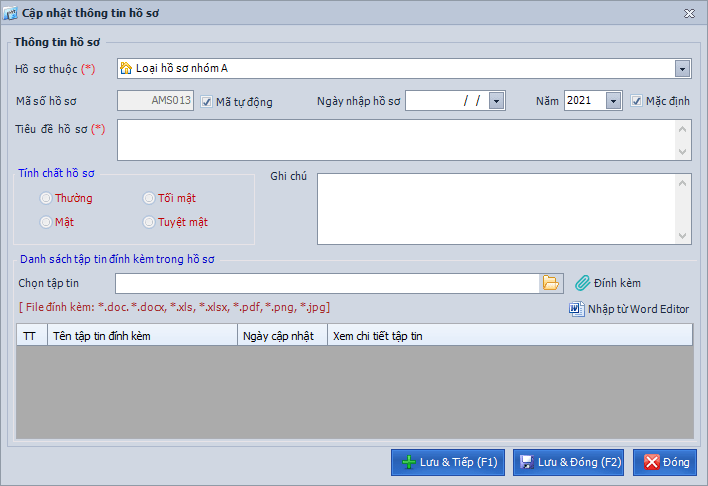Screen dimensions: 708x486
Task: Open the Ngày nhập hồ sơ date picker
Action: click(x=496, y=101)
